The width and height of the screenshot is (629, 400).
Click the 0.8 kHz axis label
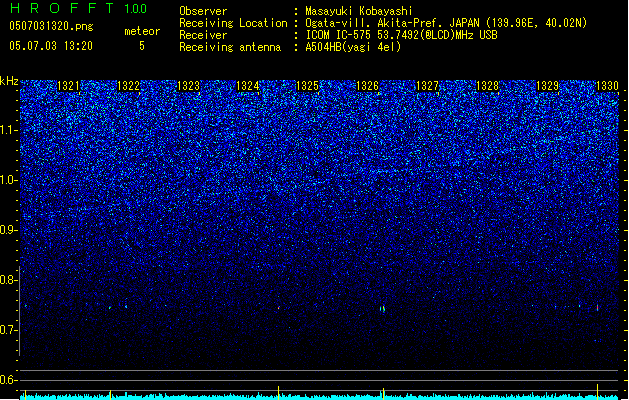9,280
